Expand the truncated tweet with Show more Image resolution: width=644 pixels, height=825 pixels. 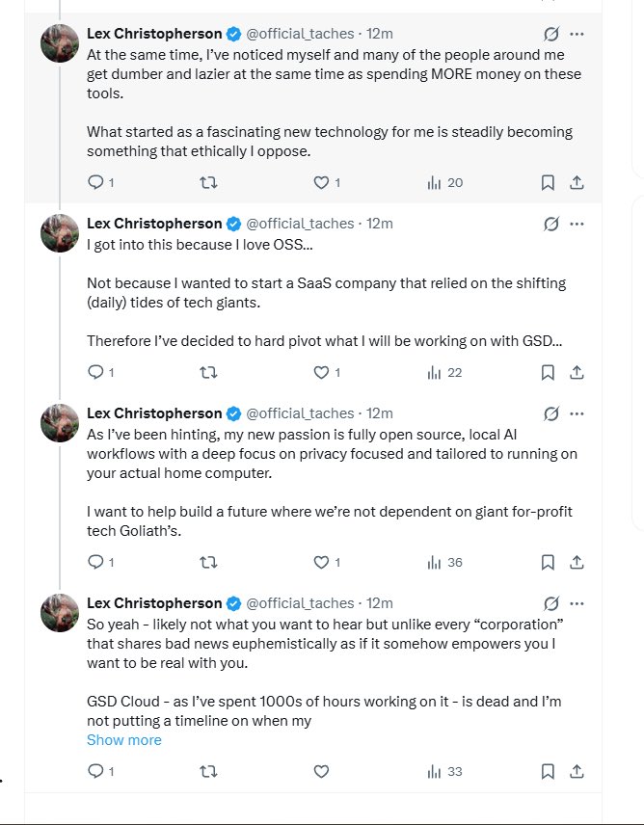(x=124, y=740)
